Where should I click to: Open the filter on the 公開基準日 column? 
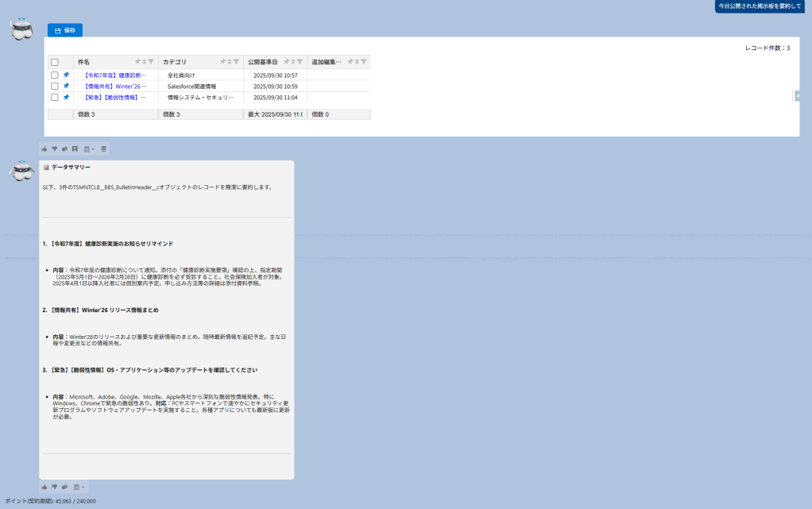coord(300,62)
